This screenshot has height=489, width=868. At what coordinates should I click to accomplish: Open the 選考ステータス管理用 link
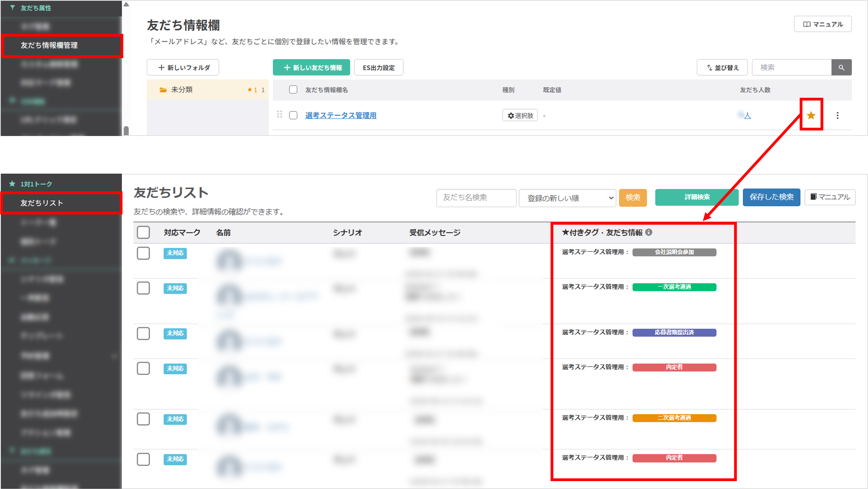pyautogui.click(x=341, y=115)
